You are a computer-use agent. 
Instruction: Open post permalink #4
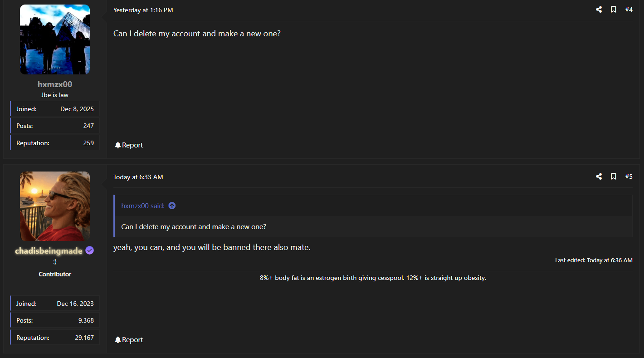pos(629,10)
